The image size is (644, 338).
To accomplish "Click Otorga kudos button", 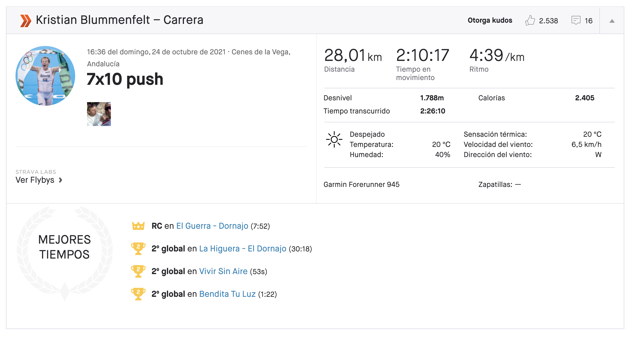I will coord(490,20).
